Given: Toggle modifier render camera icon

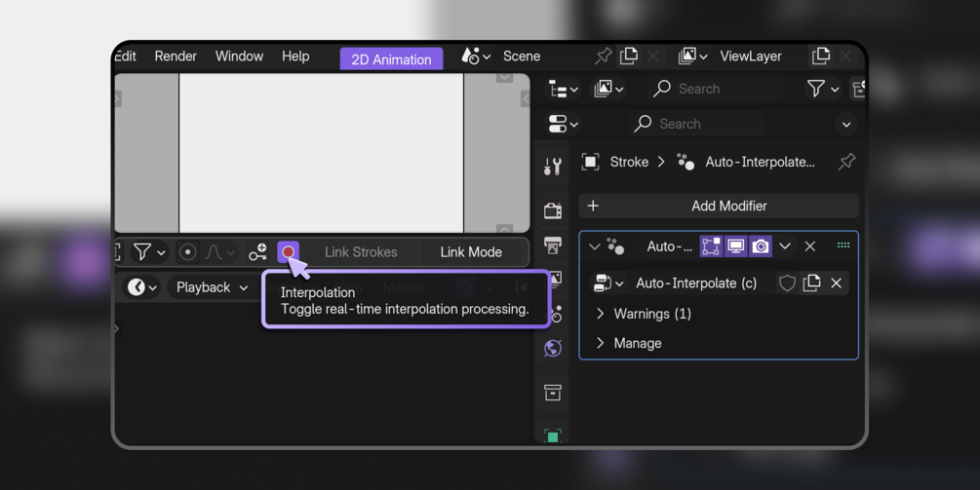Looking at the screenshot, I should [761, 246].
